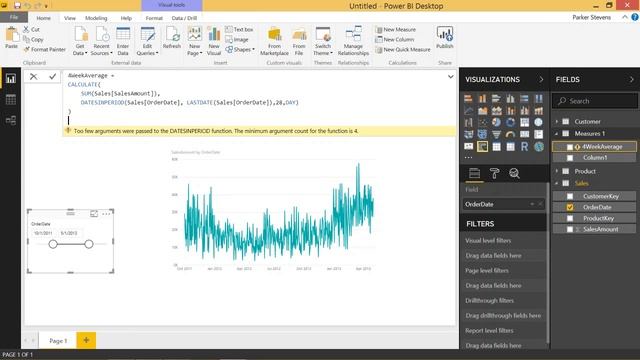The width and height of the screenshot is (640, 360).
Task: Click New Column
Action: click(395, 40)
